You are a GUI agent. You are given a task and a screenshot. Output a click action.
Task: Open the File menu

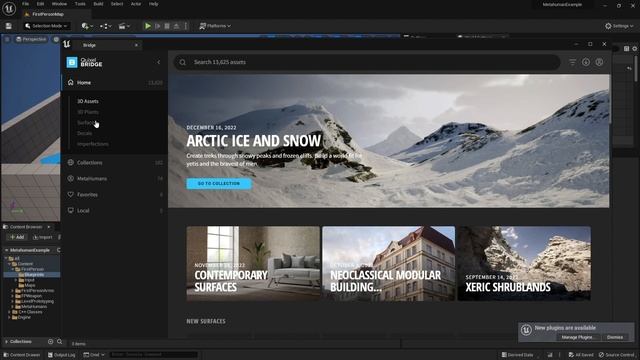coord(25,4)
